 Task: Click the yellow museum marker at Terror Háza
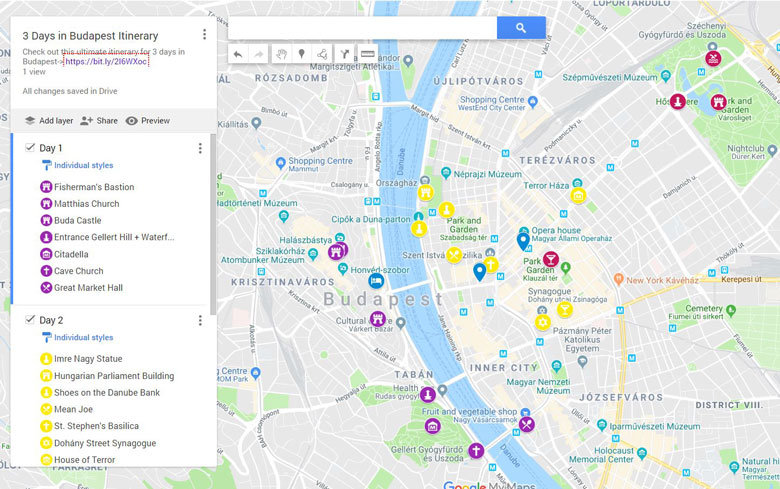(x=578, y=196)
